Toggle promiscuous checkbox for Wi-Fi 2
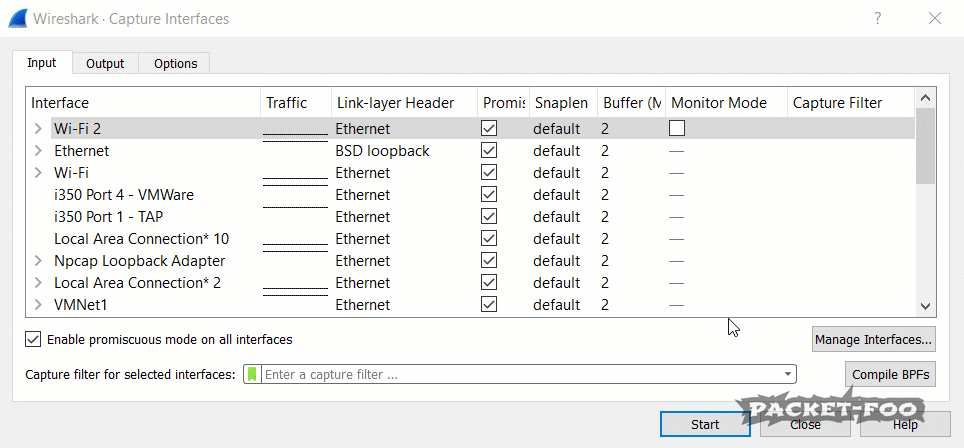The width and height of the screenshot is (964, 448). [x=489, y=128]
